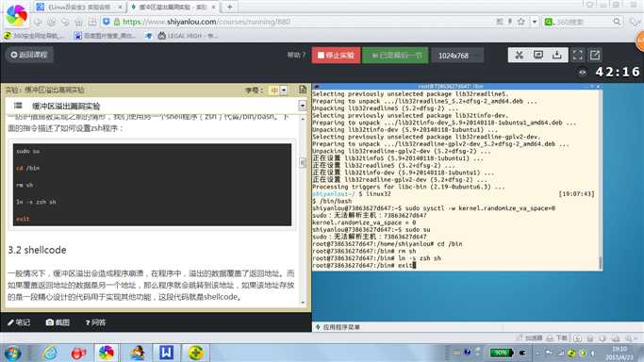Click the screen display icon in lab toolbar
Viewport: 644px width, 362px height.
click(x=538, y=55)
